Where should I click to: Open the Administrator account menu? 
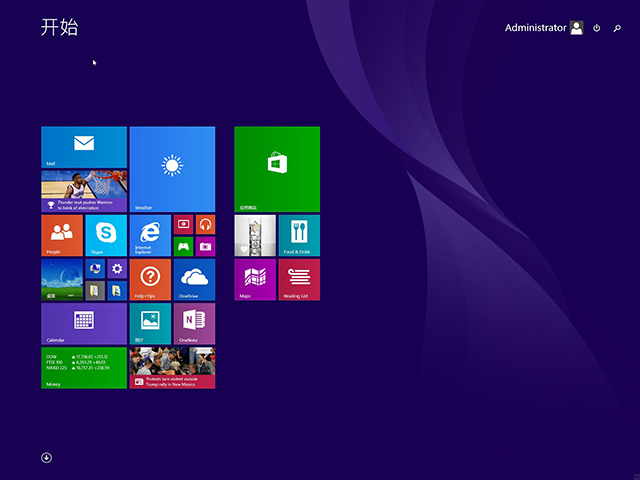pyautogui.click(x=544, y=28)
